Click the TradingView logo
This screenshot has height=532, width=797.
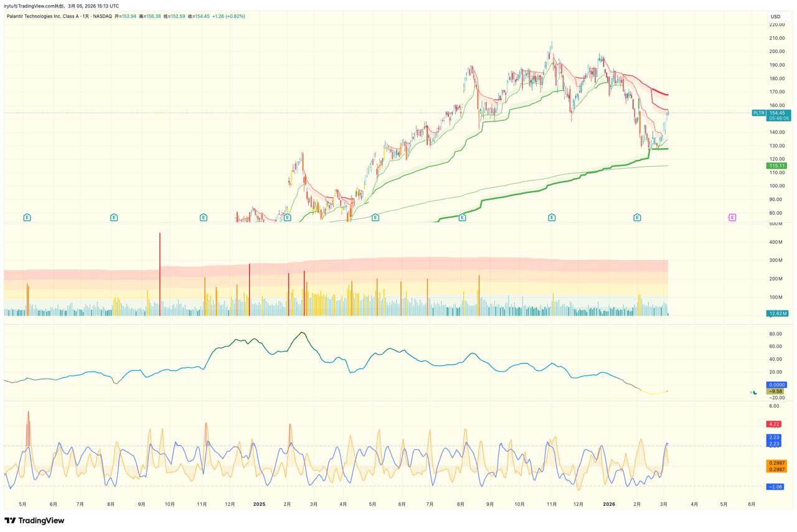coord(34,520)
